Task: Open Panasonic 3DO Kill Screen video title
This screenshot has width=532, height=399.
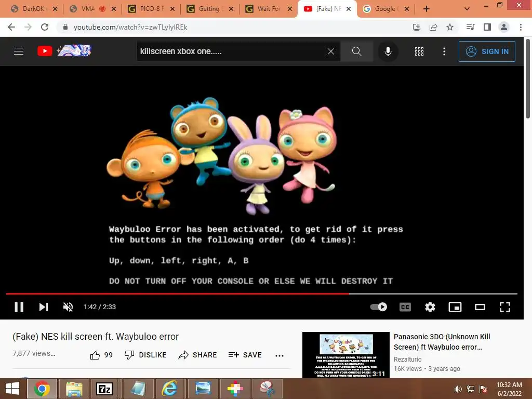Action: [x=442, y=342]
